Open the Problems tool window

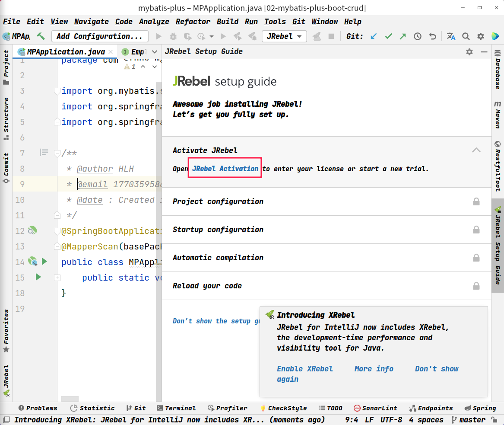click(38, 408)
